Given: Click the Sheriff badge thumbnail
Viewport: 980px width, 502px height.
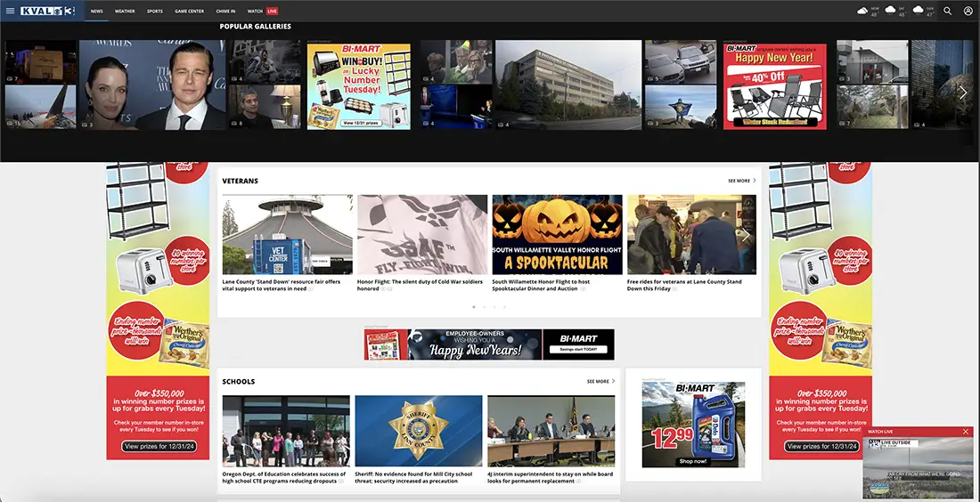Looking at the screenshot, I should 419,431.
